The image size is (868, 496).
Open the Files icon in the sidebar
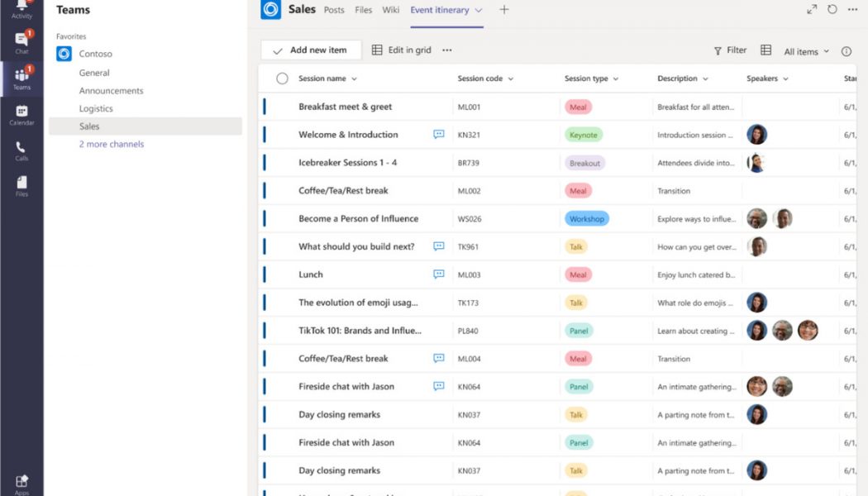point(21,182)
